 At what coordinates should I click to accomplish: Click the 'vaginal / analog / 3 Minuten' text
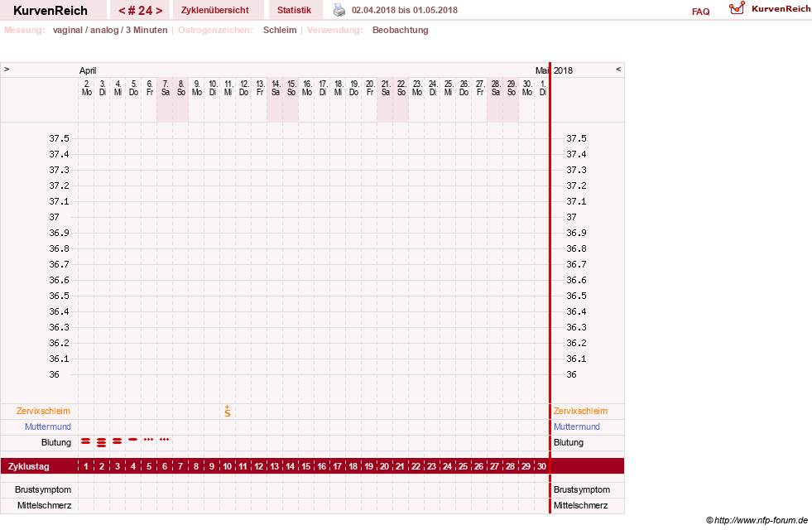(x=110, y=30)
